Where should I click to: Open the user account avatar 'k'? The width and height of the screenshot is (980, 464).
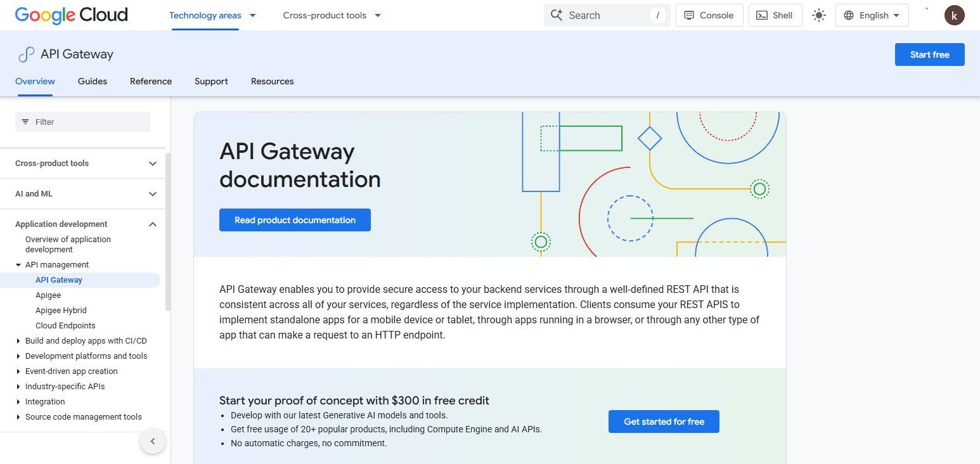coord(954,15)
